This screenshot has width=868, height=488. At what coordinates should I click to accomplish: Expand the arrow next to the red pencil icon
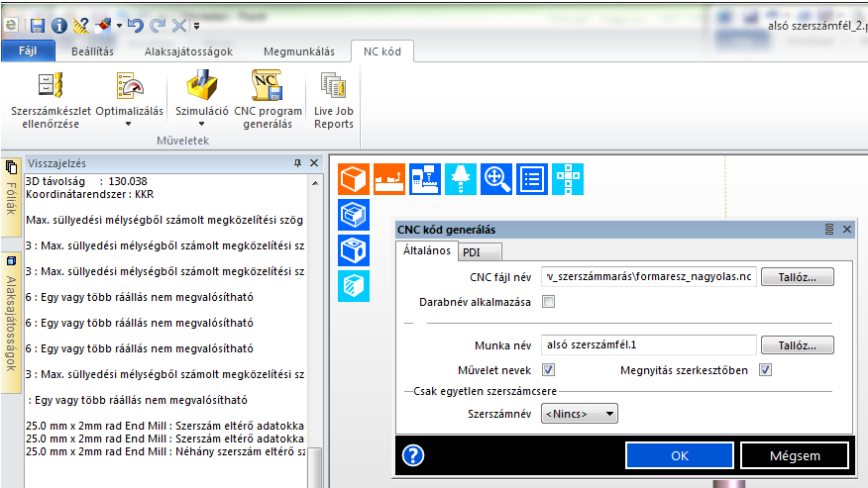(119, 26)
